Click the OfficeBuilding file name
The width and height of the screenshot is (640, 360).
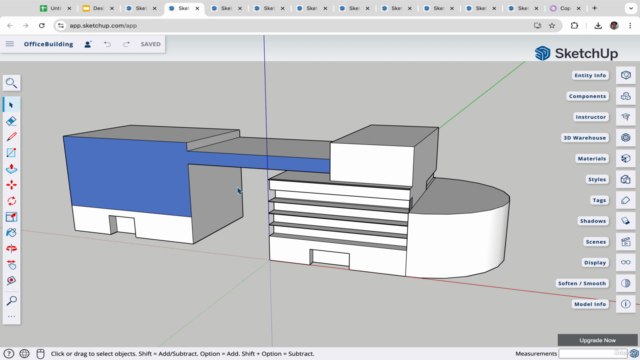click(48, 44)
